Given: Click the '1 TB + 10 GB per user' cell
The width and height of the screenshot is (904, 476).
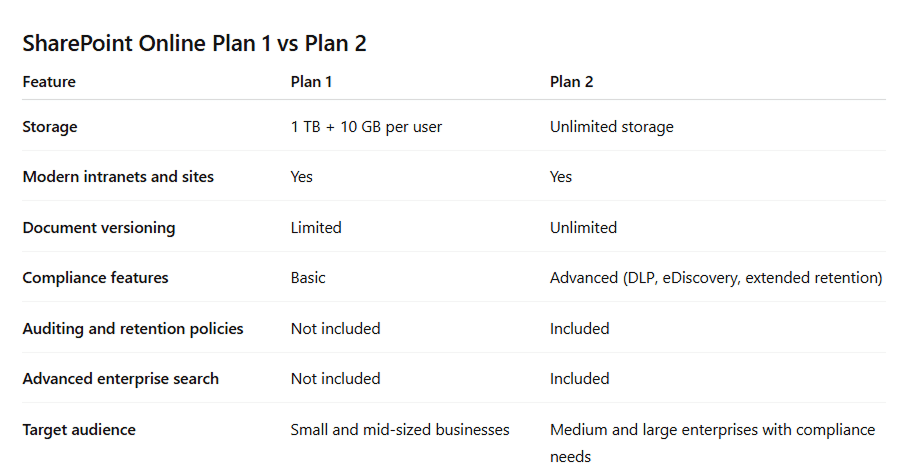Looking at the screenshot, I should (x=366, y=127).
